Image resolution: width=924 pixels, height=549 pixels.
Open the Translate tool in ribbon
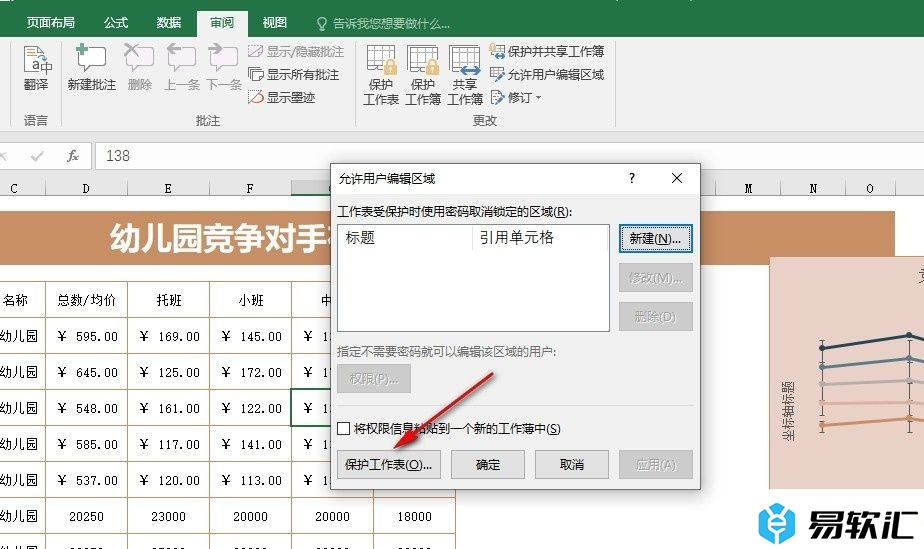coord(36,68)
